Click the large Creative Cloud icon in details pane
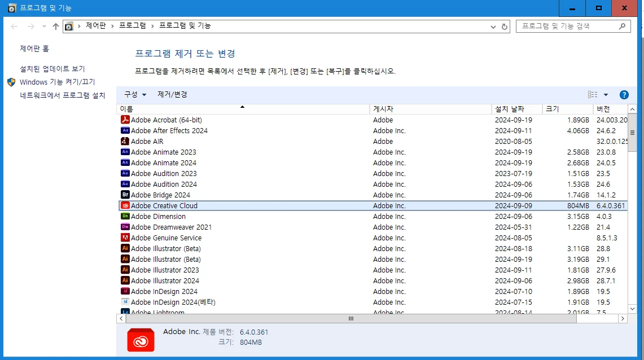 [141, 340]
